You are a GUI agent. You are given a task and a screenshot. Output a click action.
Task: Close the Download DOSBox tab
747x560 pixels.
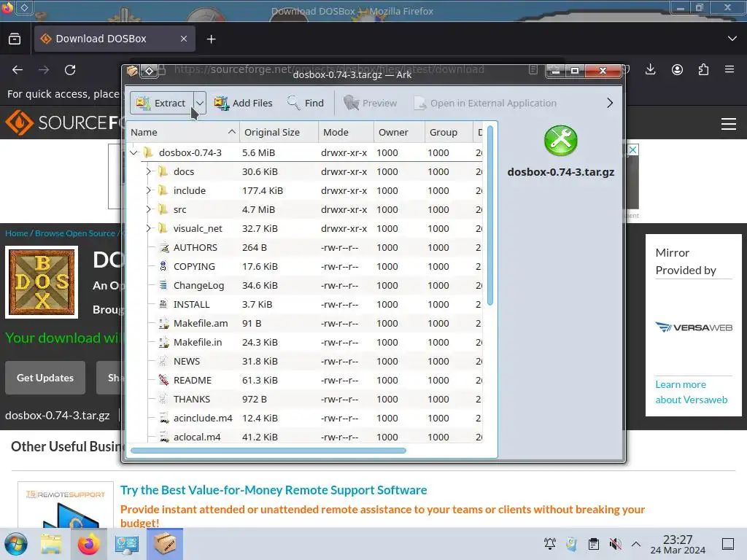coord(184,39)
